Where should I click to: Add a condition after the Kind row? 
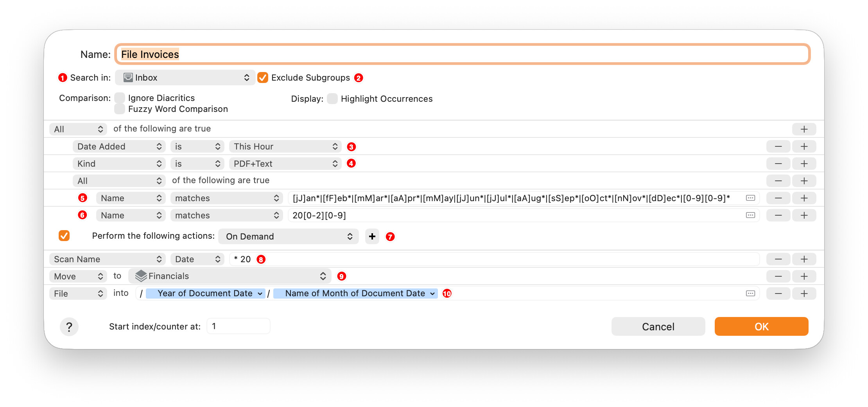pyautogui.click(x=804, y=164)
